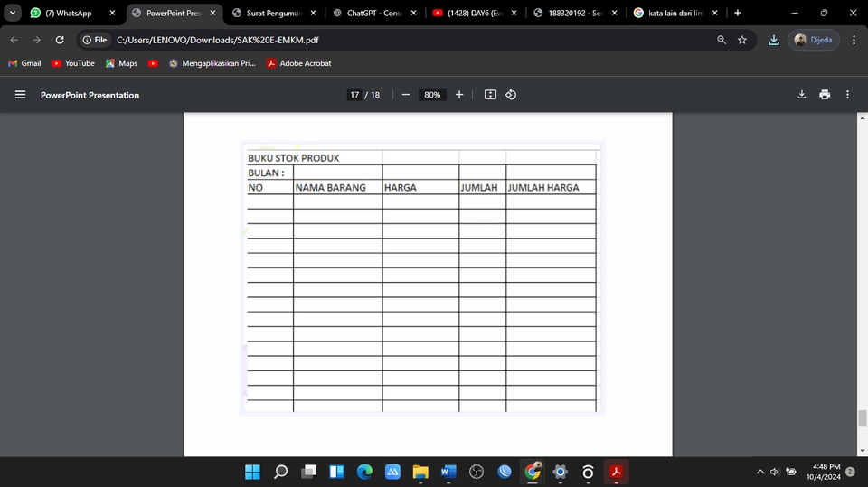The height and width of the screenshot is (487, 868).
Task: Click JUMLAH HARGA column header
Action: pos(543,188)
